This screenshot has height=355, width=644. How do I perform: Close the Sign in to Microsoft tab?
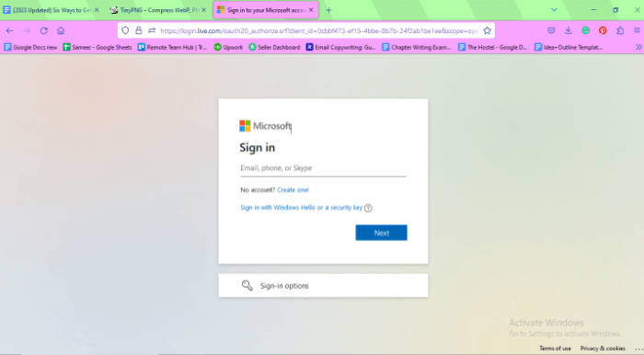coord(311,10)
